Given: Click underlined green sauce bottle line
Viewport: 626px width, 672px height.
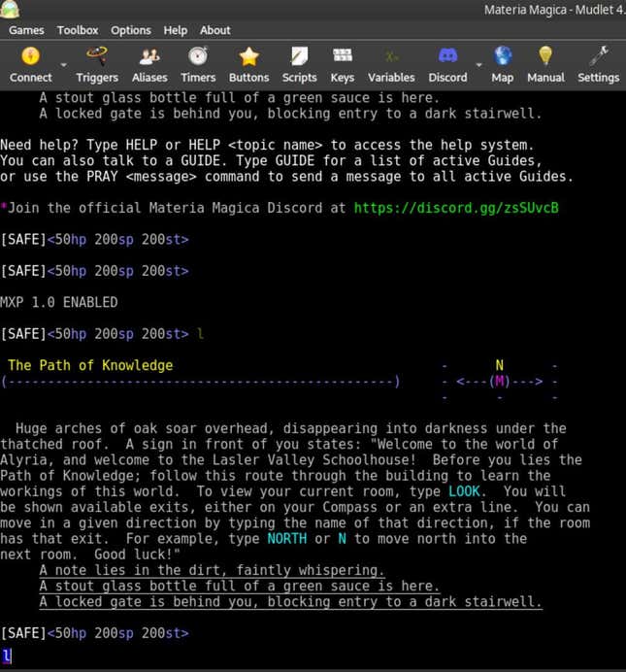Looking at the screenshot, I should pyautogui.click(x=240, y=587).
